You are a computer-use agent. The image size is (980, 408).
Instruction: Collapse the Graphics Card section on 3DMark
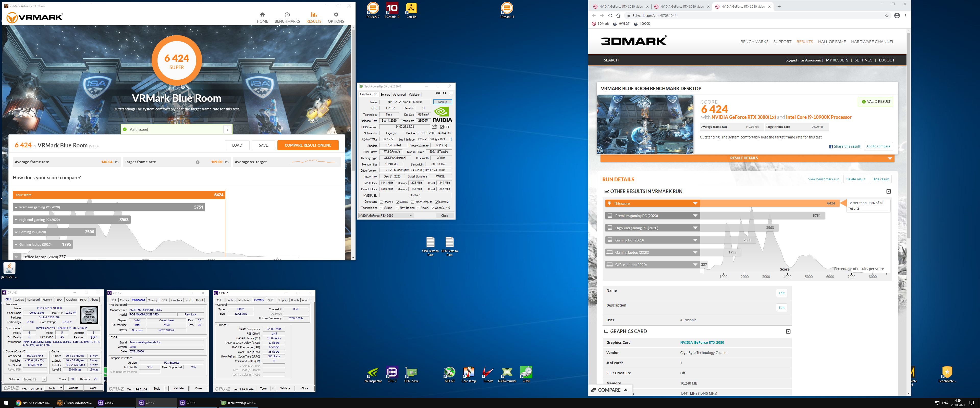788,331
